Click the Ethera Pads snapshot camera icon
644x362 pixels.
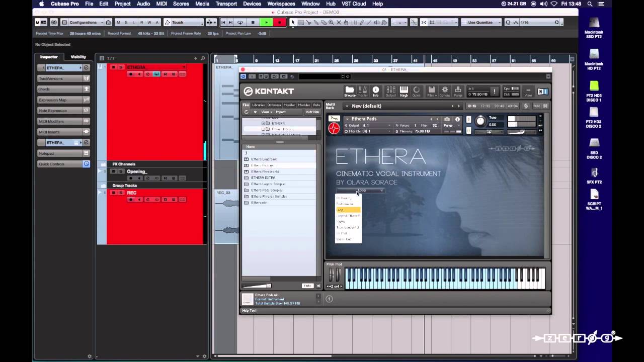pos(447,119)
